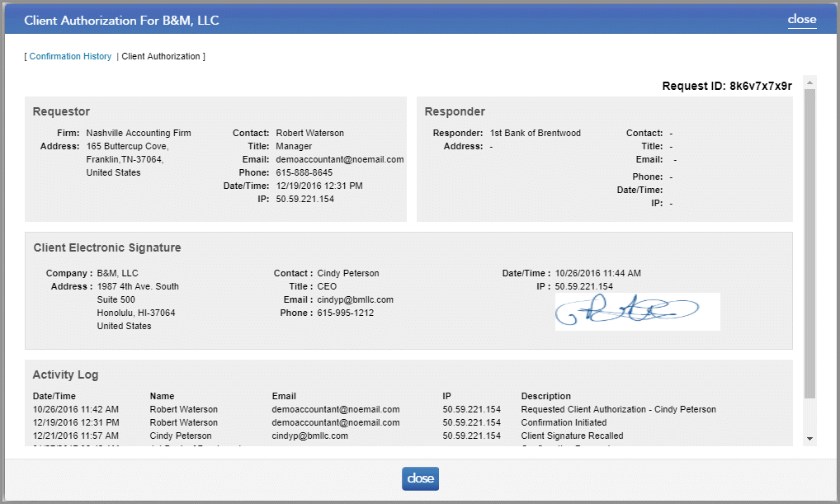
Task: Open the Confirmation History link
Action: [x=70, y=56]
